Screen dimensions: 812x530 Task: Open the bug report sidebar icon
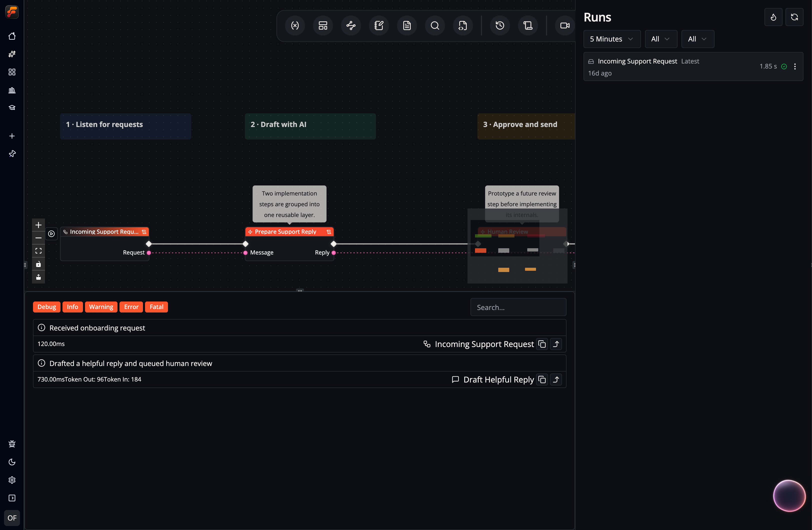12,444
